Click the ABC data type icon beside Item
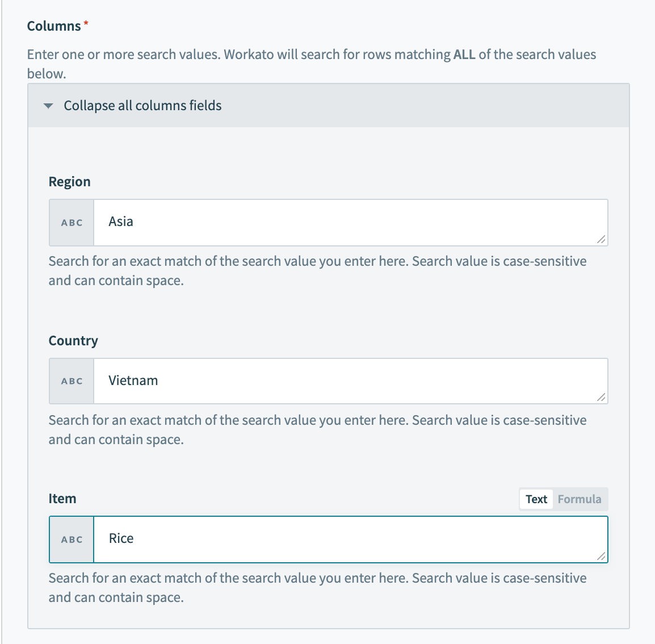This screenshot has height=644, width=655. click(x=71, y=540)
